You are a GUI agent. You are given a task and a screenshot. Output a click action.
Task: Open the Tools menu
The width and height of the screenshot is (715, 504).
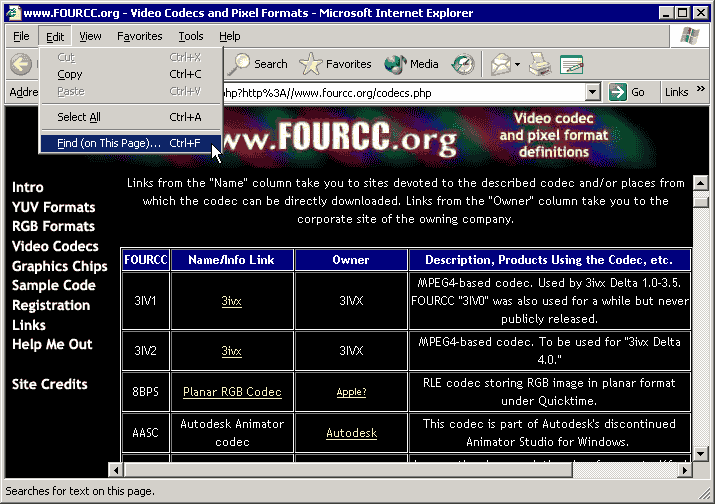click(191, 36)
